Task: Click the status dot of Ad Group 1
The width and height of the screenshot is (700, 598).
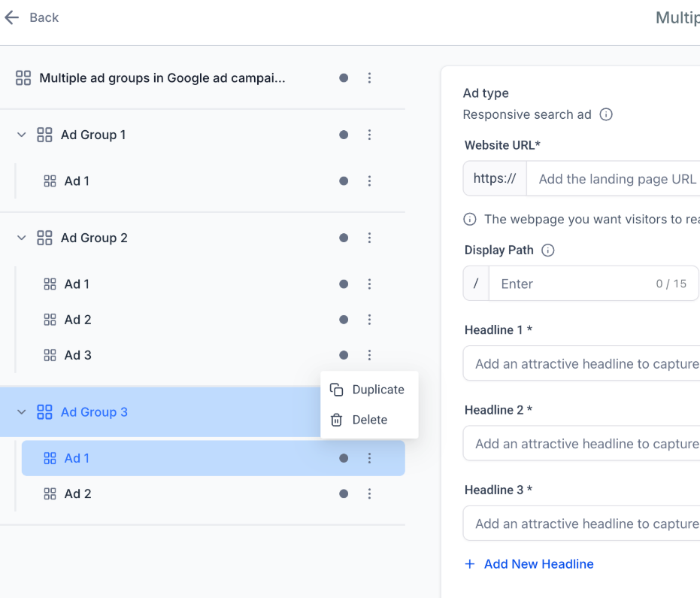Action: 344,135
